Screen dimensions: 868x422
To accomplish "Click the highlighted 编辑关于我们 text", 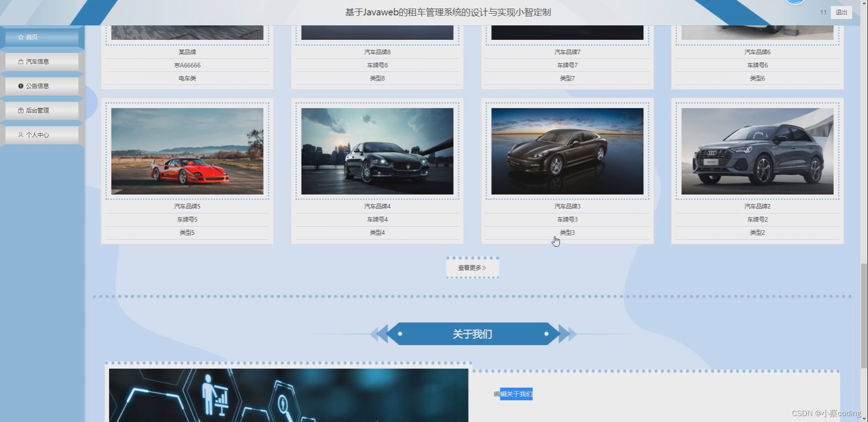I will click(513, 394).
